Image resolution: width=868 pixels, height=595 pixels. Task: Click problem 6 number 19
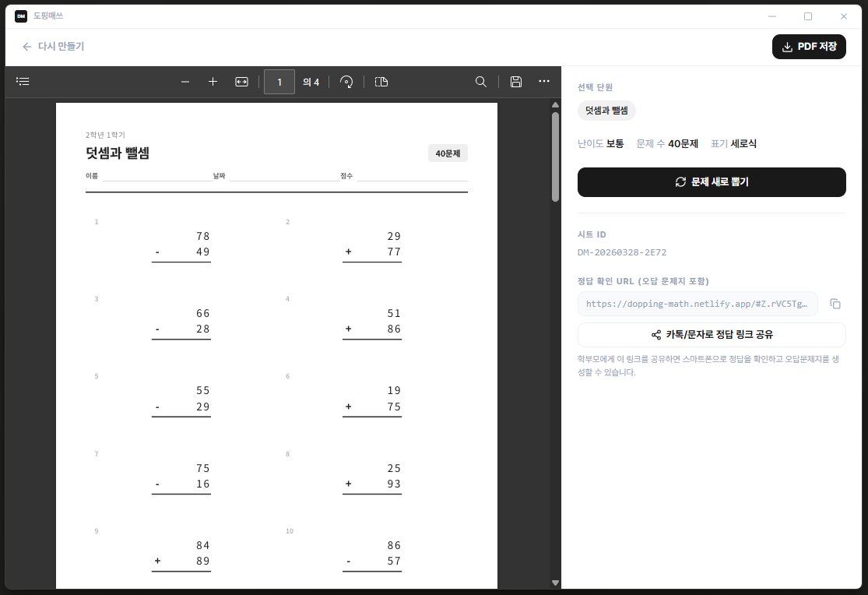pos(394,391)
